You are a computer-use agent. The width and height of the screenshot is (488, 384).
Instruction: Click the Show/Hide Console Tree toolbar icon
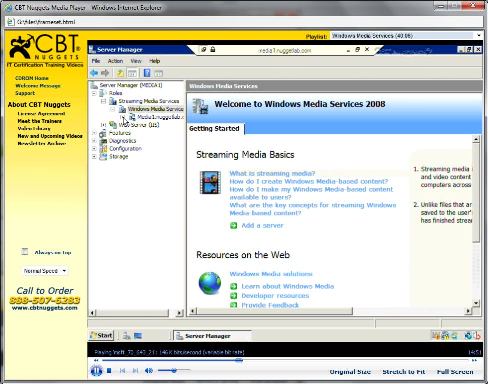132,73
